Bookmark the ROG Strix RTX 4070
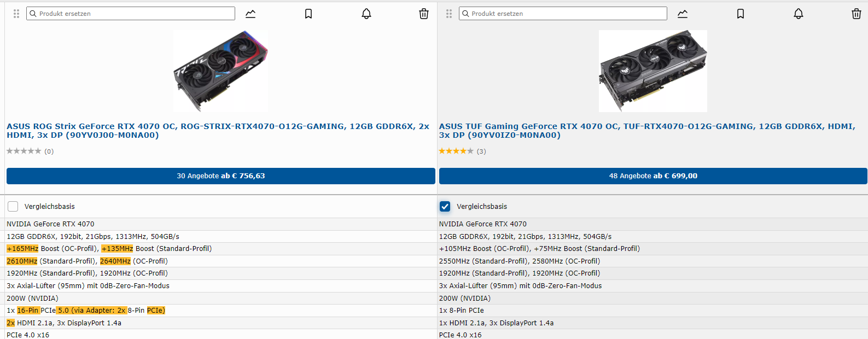The height and width of the screenshot is (339, 868). click(308, 14)
